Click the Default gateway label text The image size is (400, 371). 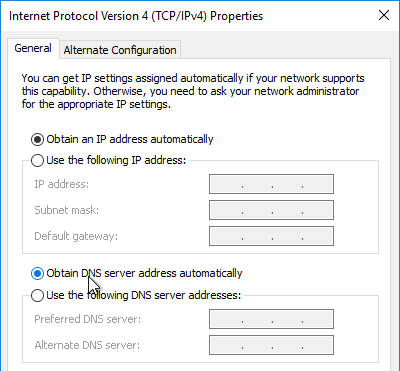coord(76,236)
